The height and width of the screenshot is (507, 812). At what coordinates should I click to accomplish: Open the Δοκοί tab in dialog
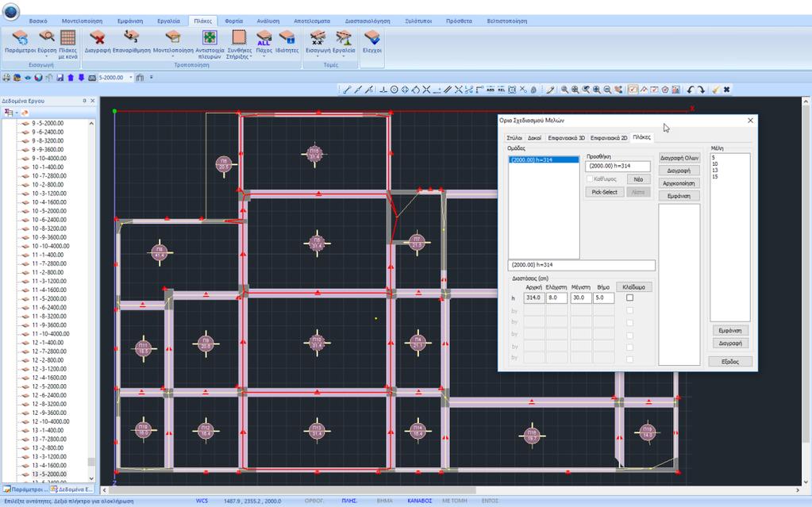[x=534, y=138]
